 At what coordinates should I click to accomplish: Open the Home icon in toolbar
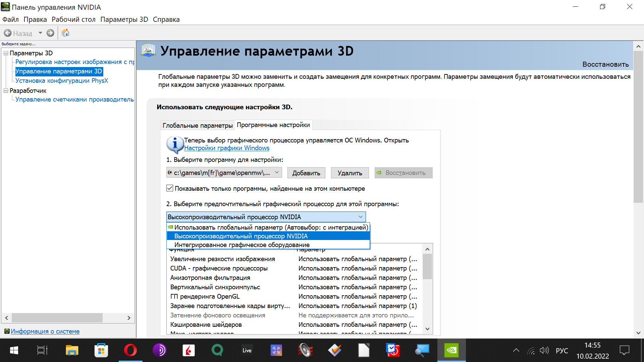65,33
